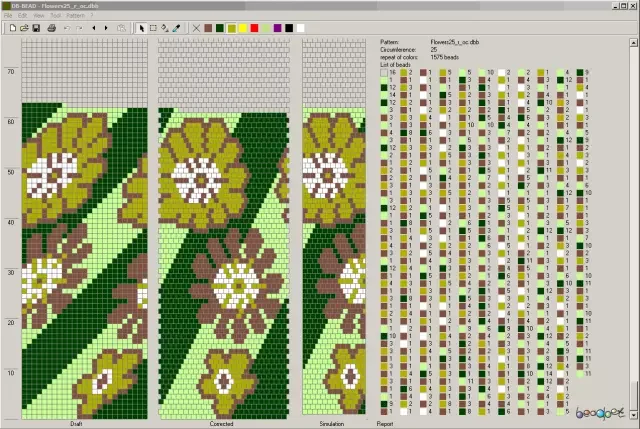Minimize the DB-BEAD window

point(616,6)
